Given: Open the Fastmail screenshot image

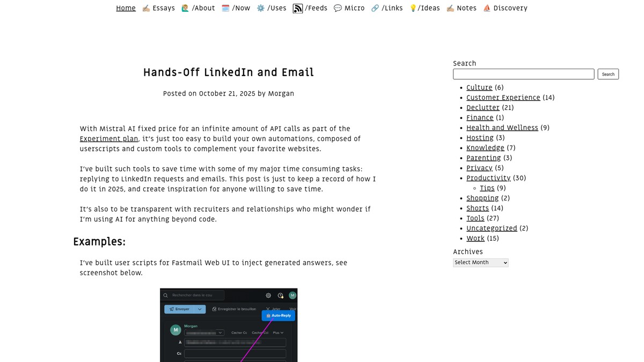Looking at the screenshot, I should pyautogui.click(x=229, y=325).
